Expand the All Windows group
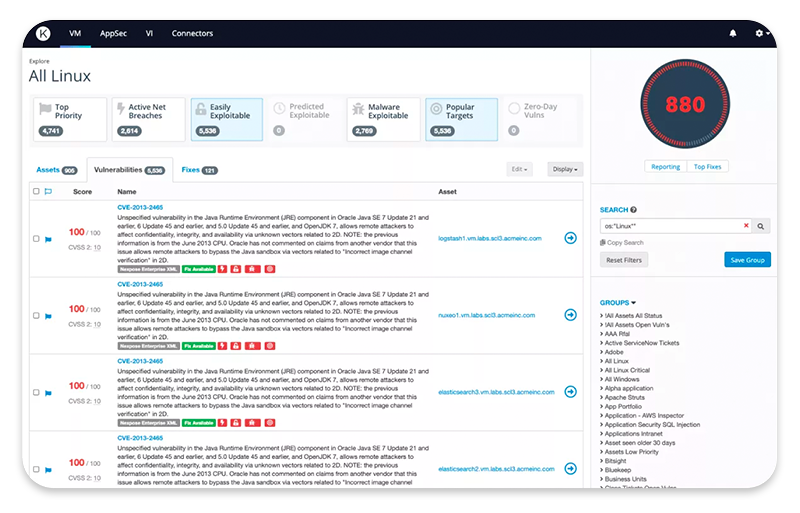Screen dimensions: 800x513 [621, 380]
